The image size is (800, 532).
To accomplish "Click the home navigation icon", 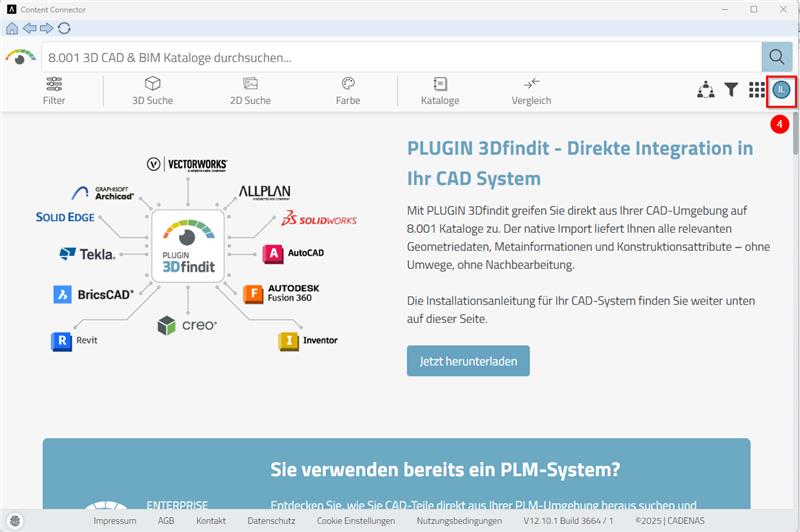I will pos(11,28).
